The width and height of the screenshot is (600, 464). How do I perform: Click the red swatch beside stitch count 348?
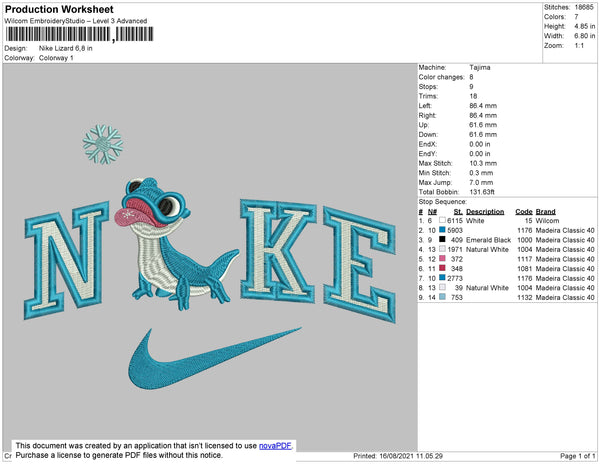pyautogui.click(x=442, y=268)
